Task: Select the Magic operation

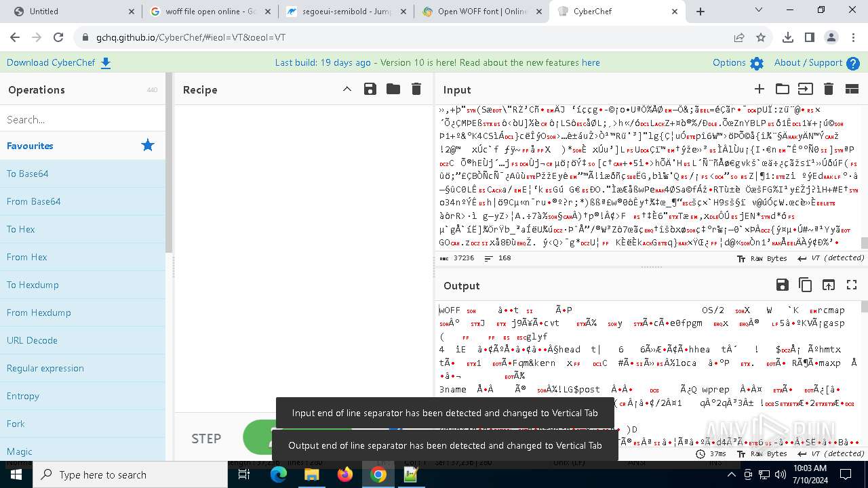Action: [82, 451]
